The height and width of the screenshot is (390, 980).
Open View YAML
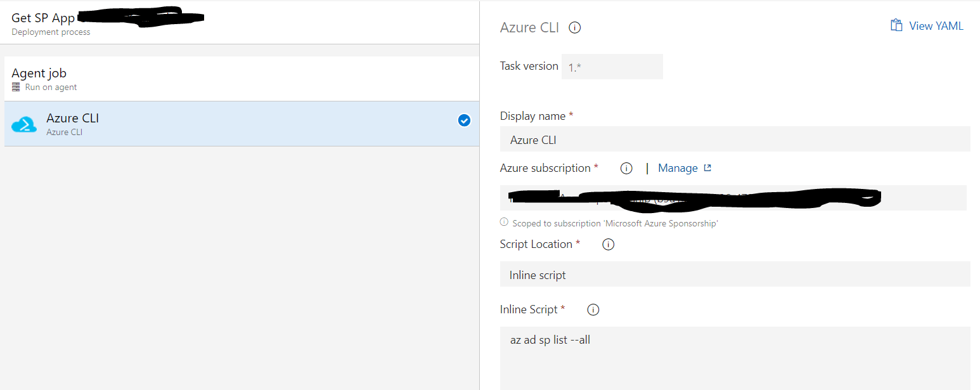[x=935, y=25]
